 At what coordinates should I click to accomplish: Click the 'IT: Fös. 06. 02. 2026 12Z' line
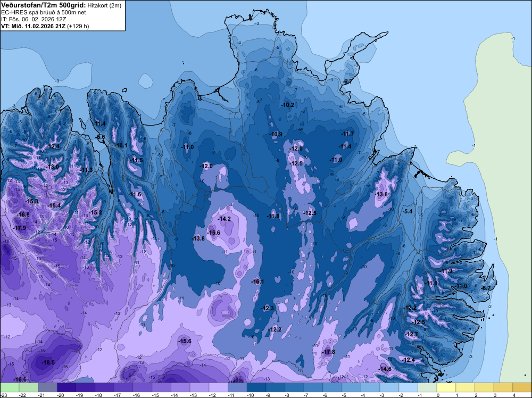(34, 19)
